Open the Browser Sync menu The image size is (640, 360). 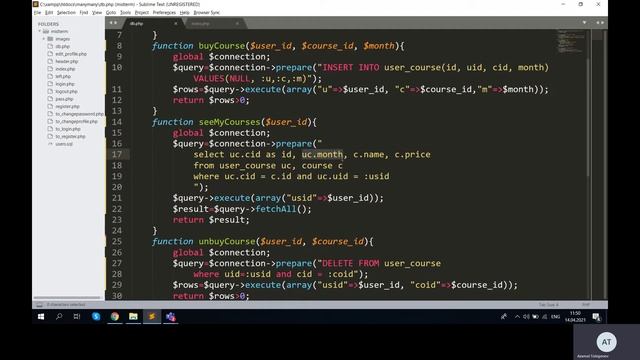pyautogui.click(x=206, y=13)
